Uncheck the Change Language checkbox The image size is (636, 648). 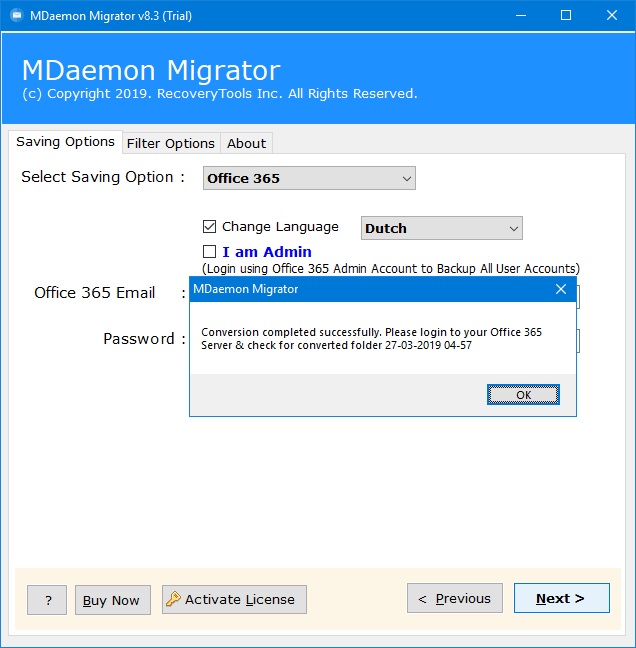[x=210, y=226]
